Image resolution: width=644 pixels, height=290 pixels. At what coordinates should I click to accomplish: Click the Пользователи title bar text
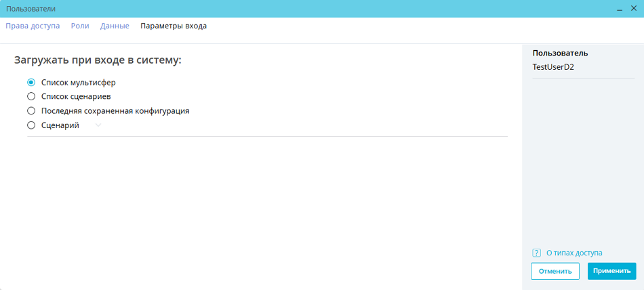point(31,9)
